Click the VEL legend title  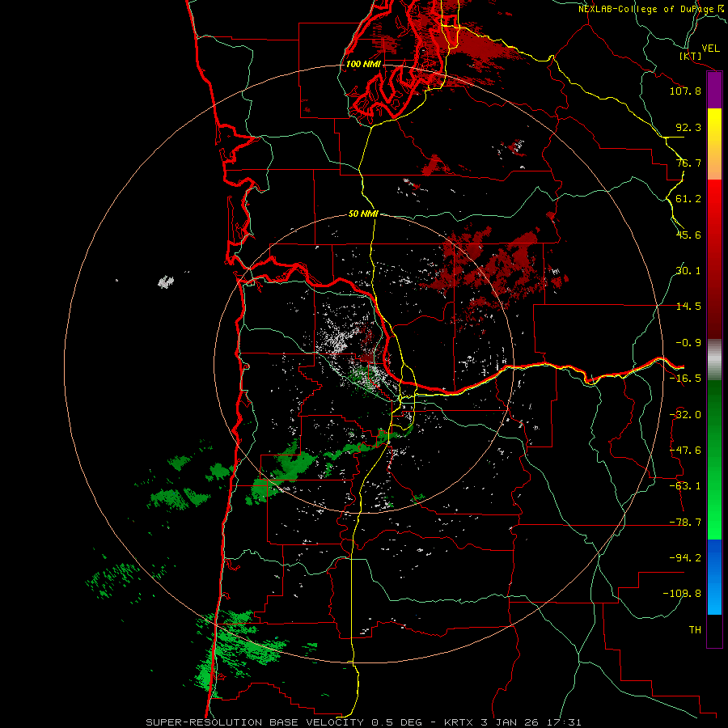(710, 49)
